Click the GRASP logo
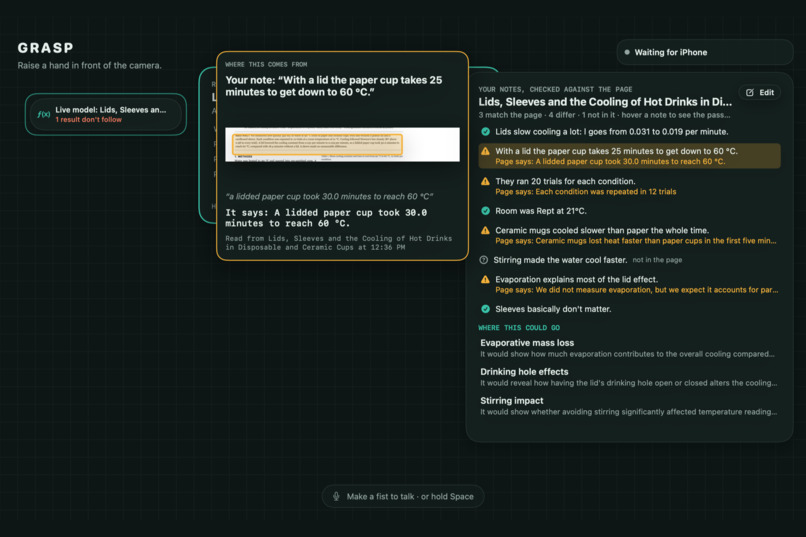Screen dimensions: 806x537 [45, 48]
